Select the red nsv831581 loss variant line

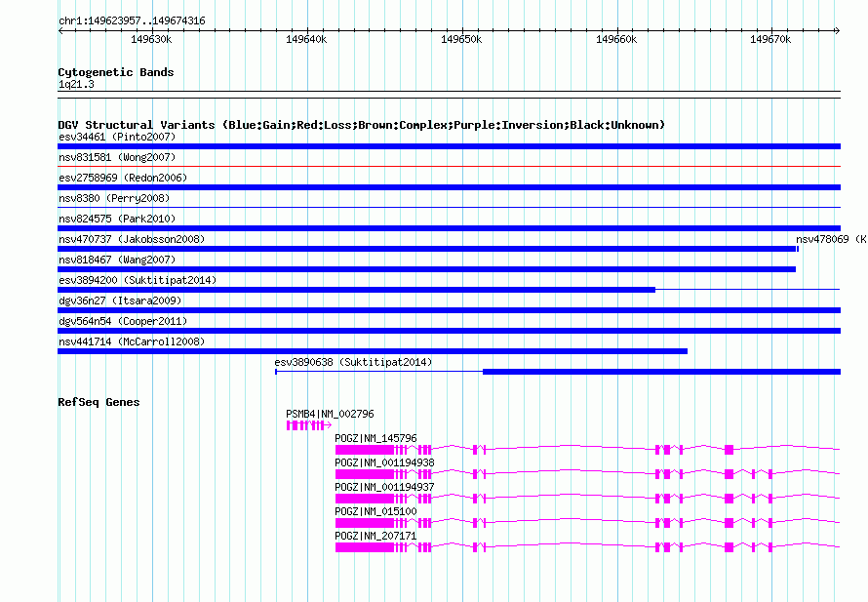449,166
